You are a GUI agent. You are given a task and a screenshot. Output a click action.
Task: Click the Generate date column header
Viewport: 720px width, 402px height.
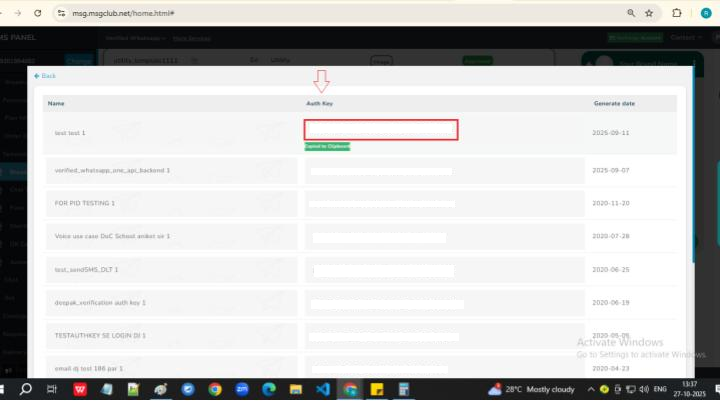pos(614,103)
